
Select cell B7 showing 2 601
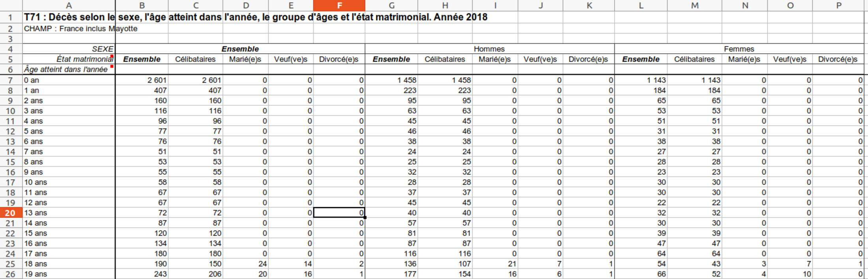[142, 80]
